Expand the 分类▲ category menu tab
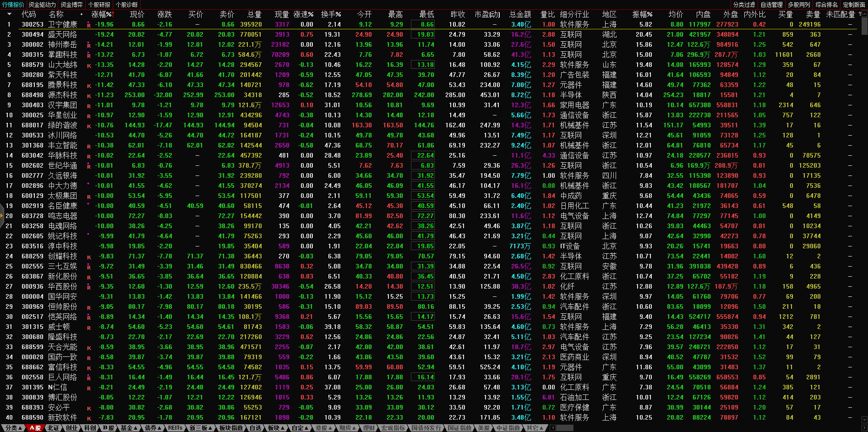This screenshot has width=868, height=432. coord(13,428)
